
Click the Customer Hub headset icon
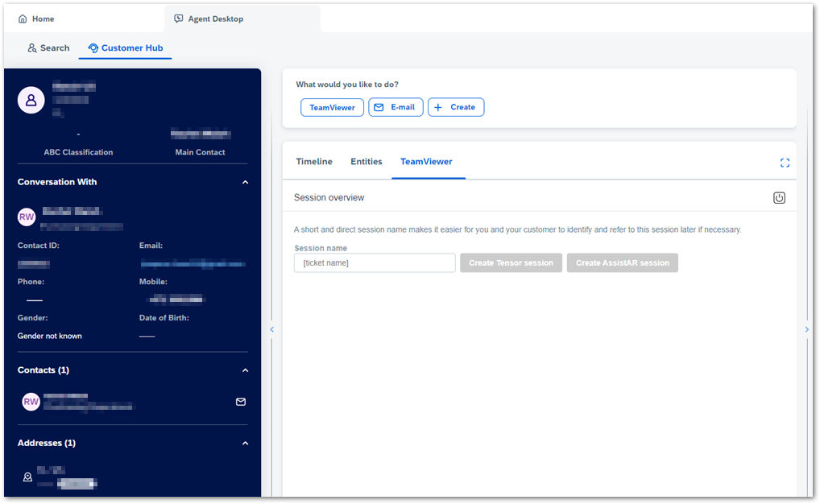93,48
